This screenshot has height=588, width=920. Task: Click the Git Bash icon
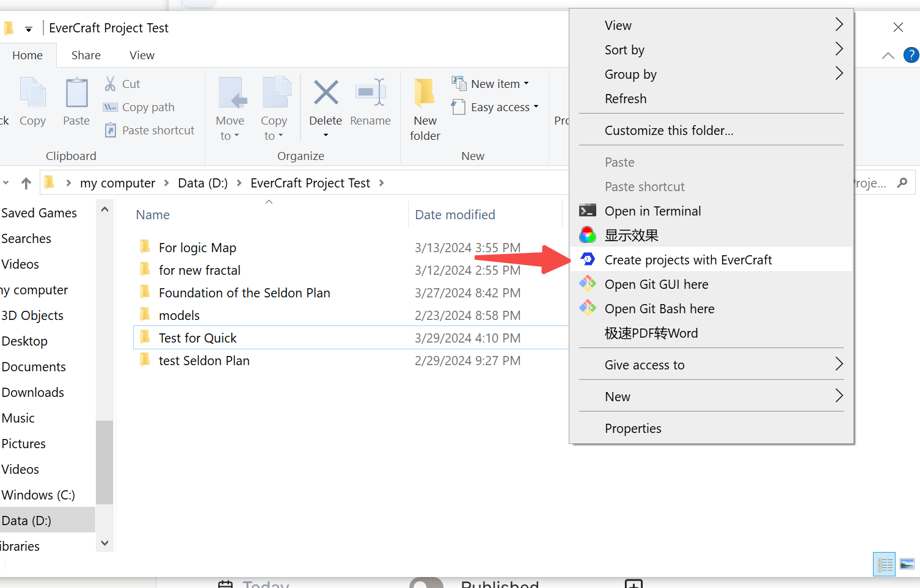coord(588,308)
